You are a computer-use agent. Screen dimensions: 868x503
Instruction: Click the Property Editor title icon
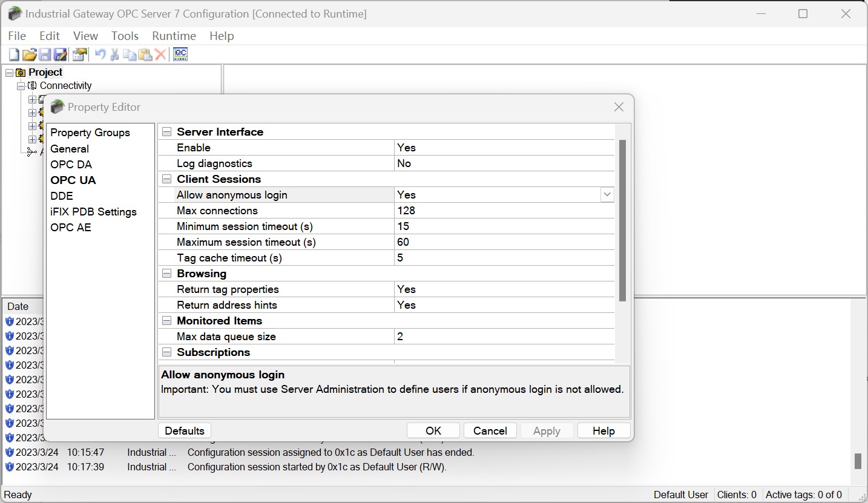(x=58, y=107)
